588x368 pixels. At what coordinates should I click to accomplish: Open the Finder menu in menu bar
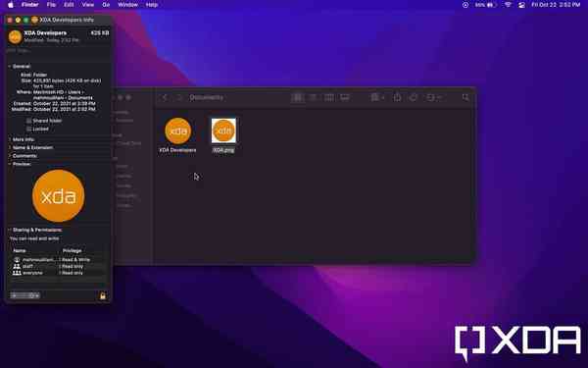30,5
